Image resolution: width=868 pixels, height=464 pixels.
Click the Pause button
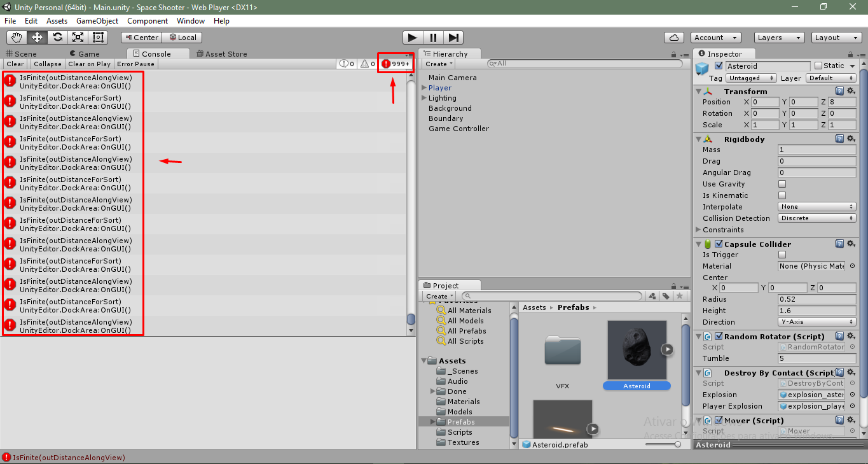click(x=433, y=38)
